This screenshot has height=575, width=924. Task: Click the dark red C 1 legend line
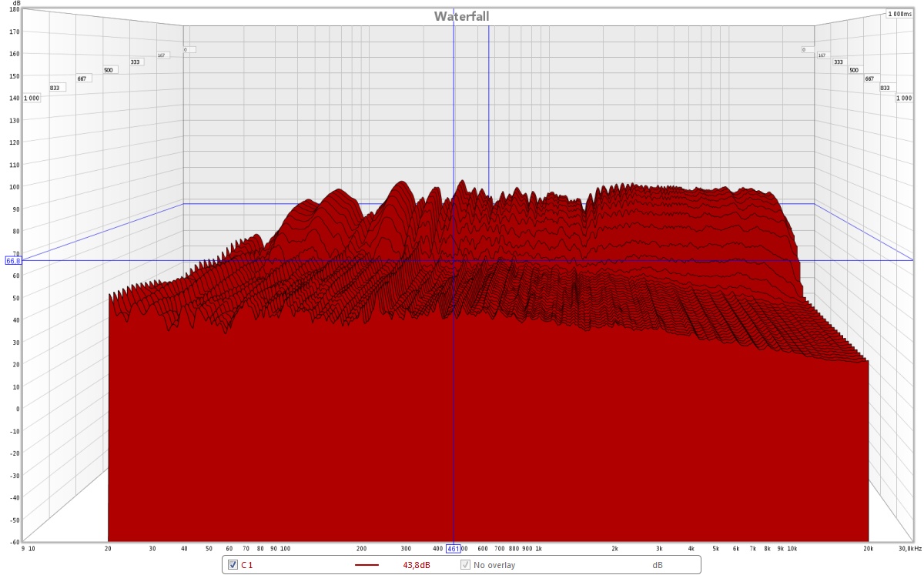367,565
